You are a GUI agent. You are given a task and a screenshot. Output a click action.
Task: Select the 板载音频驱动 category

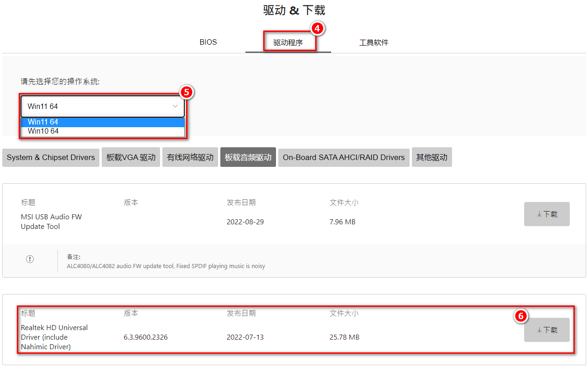tap(248, 157)
